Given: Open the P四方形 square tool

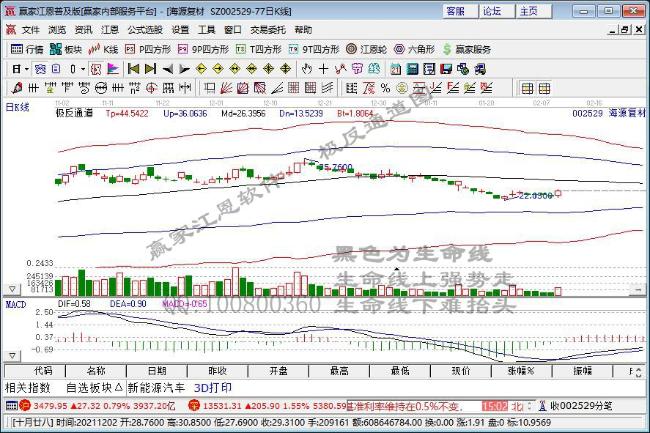Looking at the screenshot, I should [x=148, y=49].
